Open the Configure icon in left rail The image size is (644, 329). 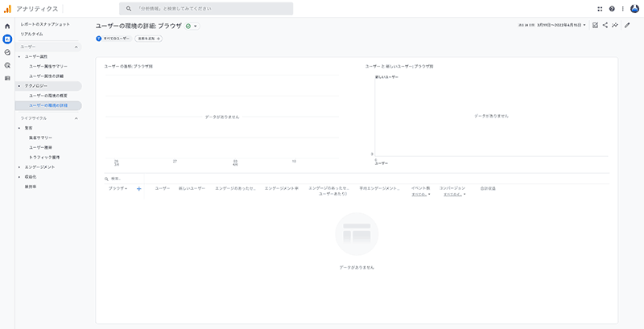click(x=7, y=78)
